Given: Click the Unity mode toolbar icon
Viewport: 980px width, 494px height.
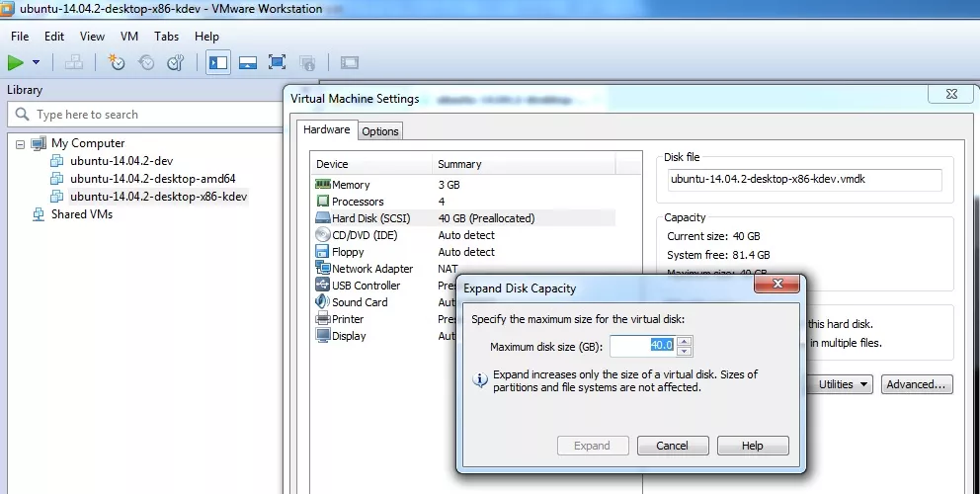Looking at the screenshot, I should click(x=307, y=62).
